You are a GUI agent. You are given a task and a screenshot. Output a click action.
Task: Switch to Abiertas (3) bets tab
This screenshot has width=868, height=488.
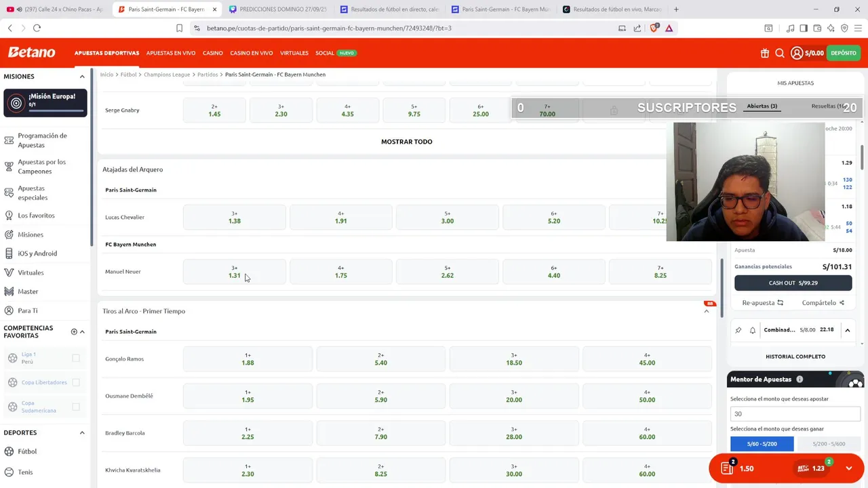[x=762, y=106]
